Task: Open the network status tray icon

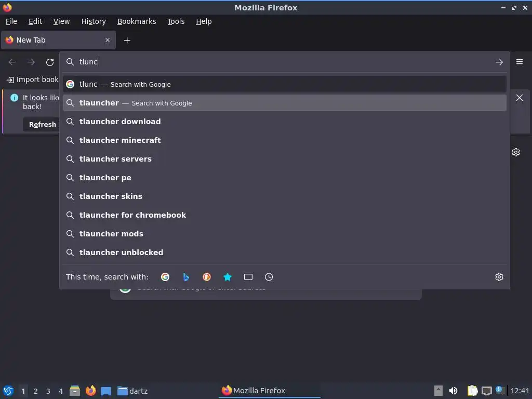Action: [x=486, y=391]
